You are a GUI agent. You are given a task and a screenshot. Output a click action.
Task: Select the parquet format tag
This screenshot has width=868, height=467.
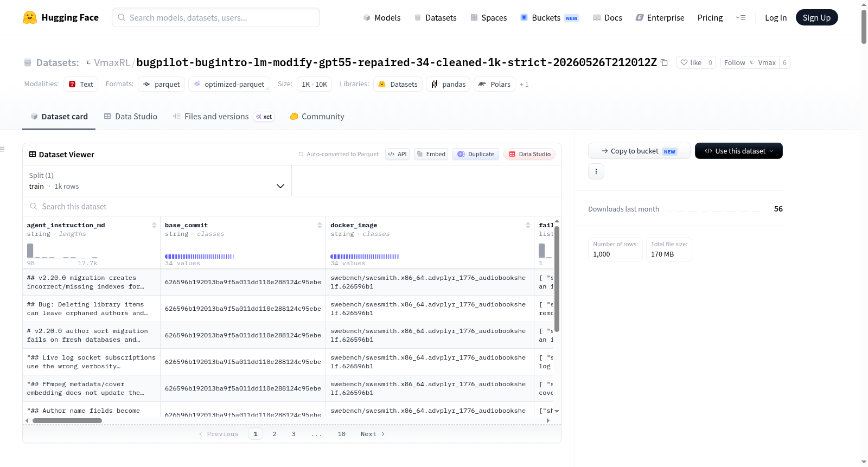[161, 84]
